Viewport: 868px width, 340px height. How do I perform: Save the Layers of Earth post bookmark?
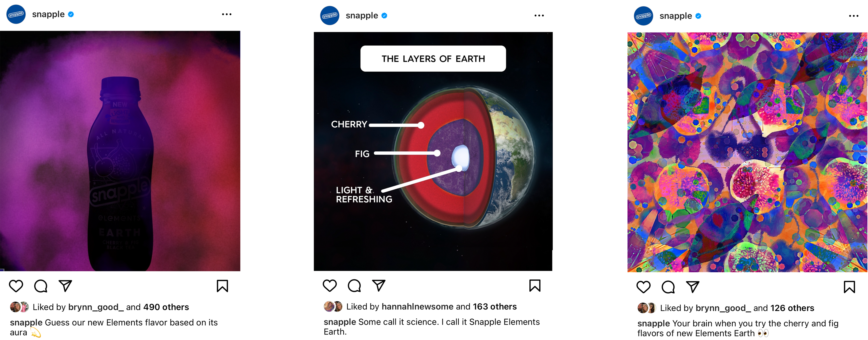(x=535, y=286)
